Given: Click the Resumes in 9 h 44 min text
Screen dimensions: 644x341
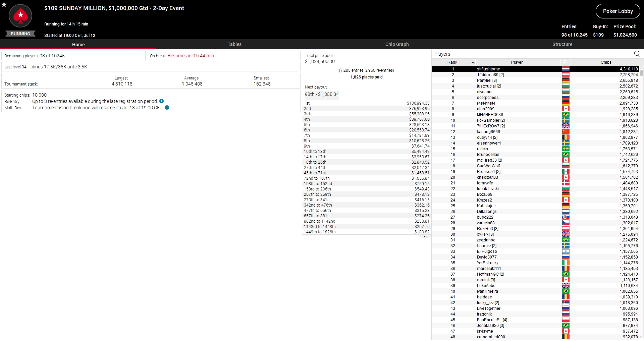Looking at the screenshot, I should point(191,56).
